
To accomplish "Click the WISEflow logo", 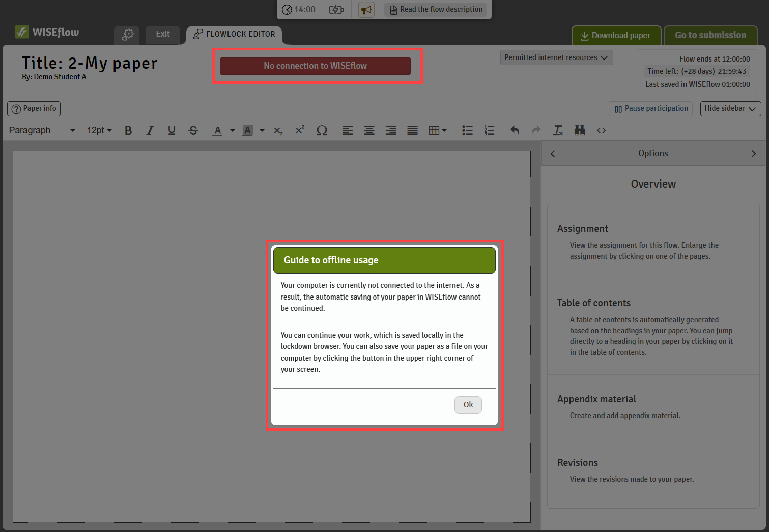I will coord(47,32).
